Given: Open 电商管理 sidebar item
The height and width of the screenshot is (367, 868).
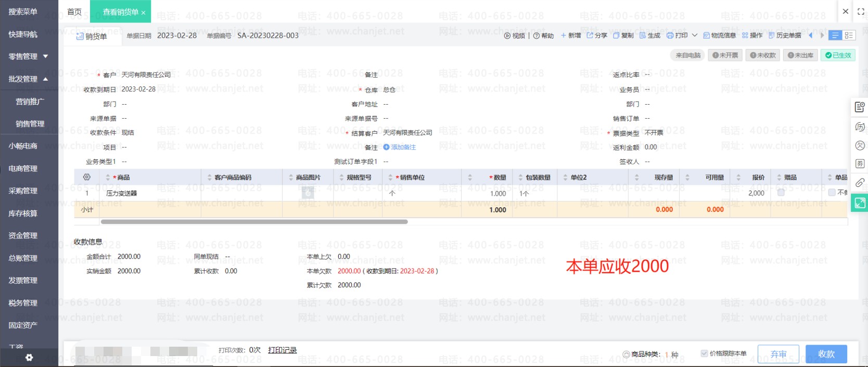Looking at the screenshot, I should (23, 168).
